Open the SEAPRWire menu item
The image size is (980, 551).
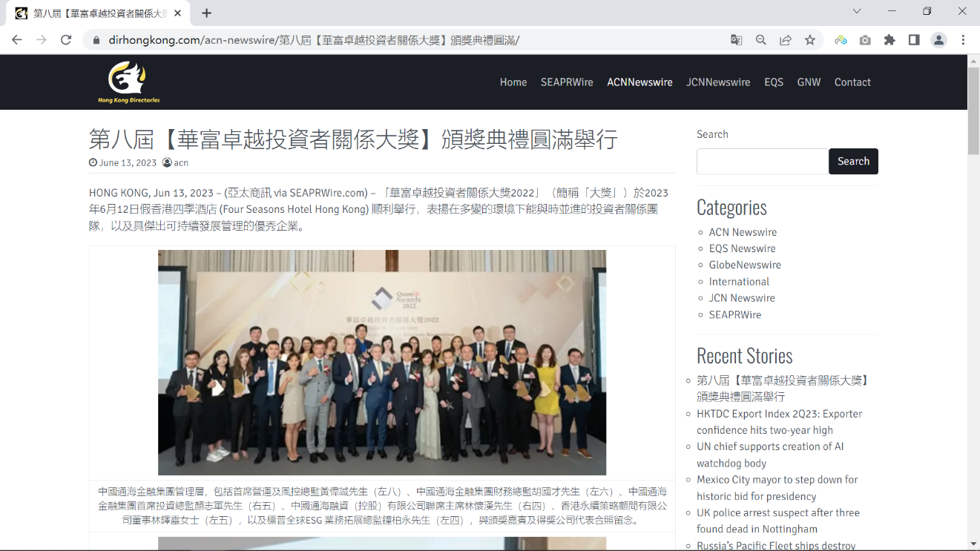click(x=567, y=82)
